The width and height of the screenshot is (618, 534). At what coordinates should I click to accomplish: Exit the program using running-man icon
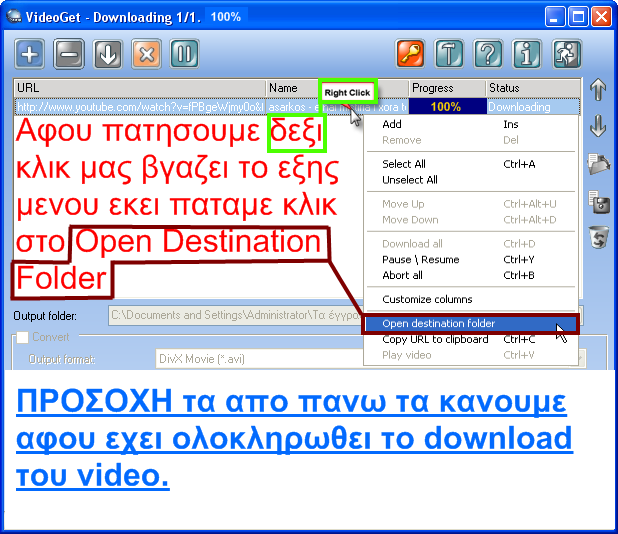point(567,54)
